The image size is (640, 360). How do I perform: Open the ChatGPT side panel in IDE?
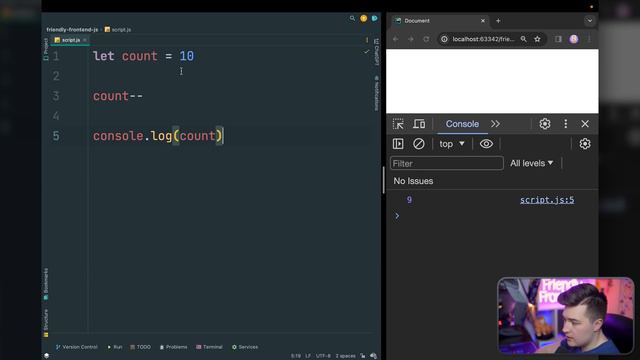pyautogui.click(x=376, y=52)
